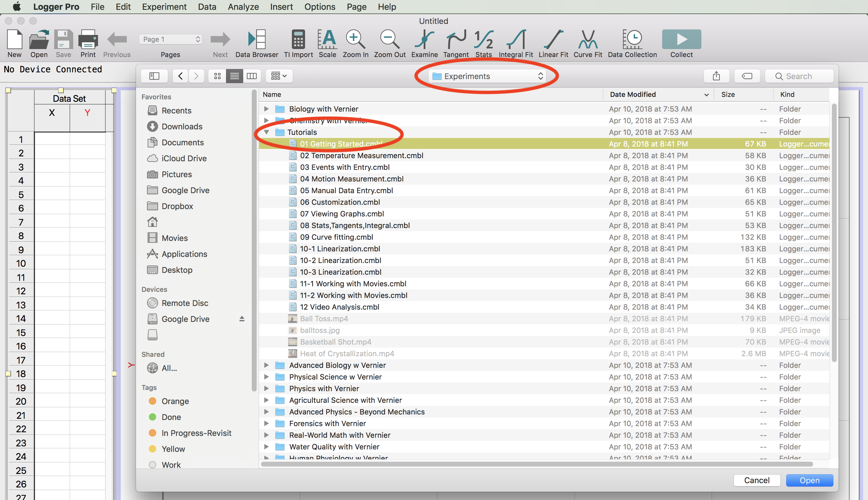Expand Physical Science w Vernier folder
This screenshot has height=500, width=868.
[266, 377]
